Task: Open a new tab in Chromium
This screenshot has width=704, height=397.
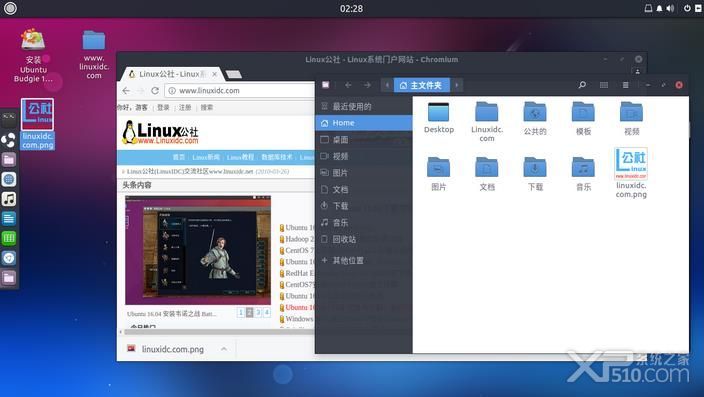Action: pos(233,74)
